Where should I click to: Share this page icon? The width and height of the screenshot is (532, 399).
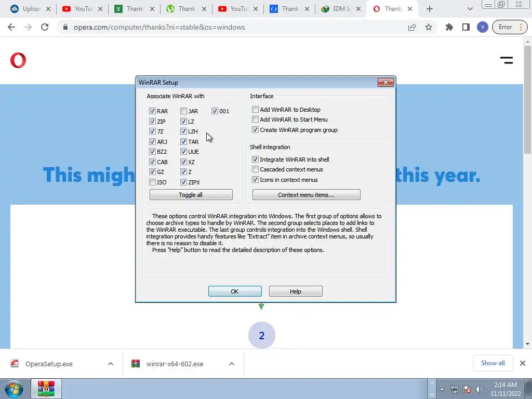412,27
